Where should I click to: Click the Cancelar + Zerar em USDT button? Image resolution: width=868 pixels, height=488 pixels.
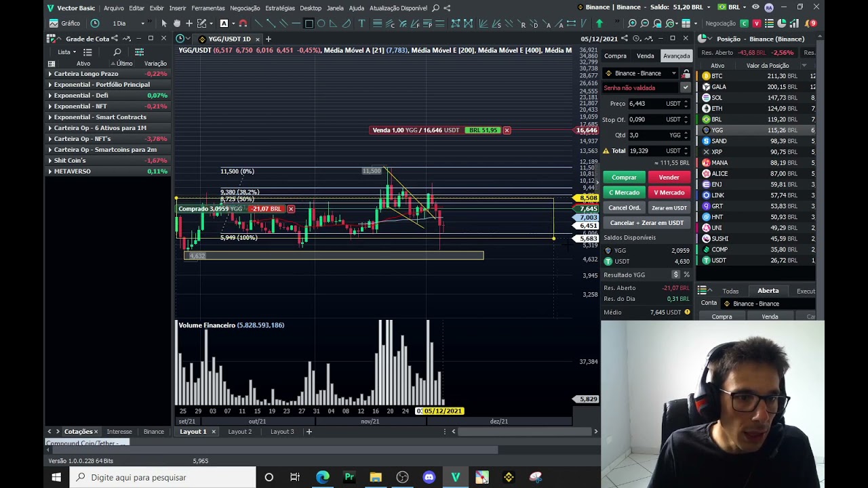coord(646,223)
